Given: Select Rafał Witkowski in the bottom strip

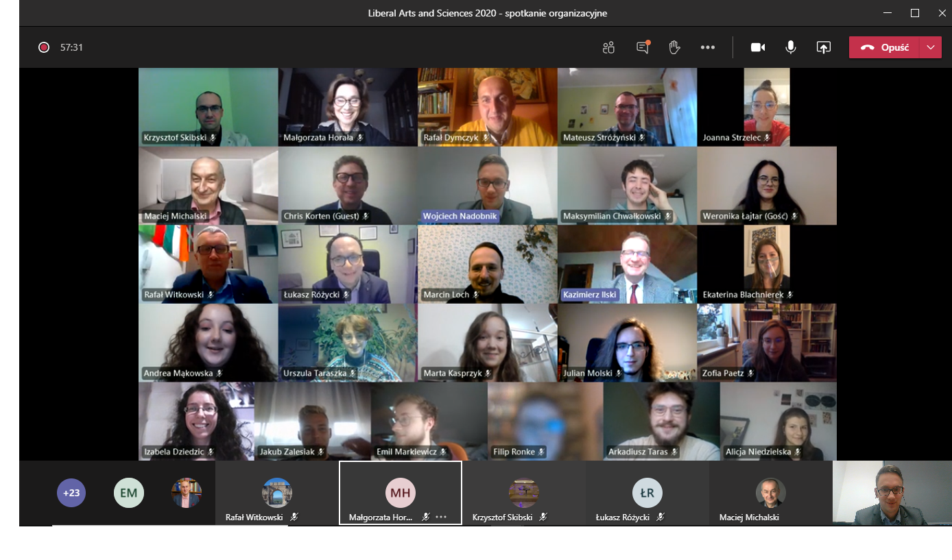Looking at the screenshot, I should pyautogui.click(x=277, y=494).
